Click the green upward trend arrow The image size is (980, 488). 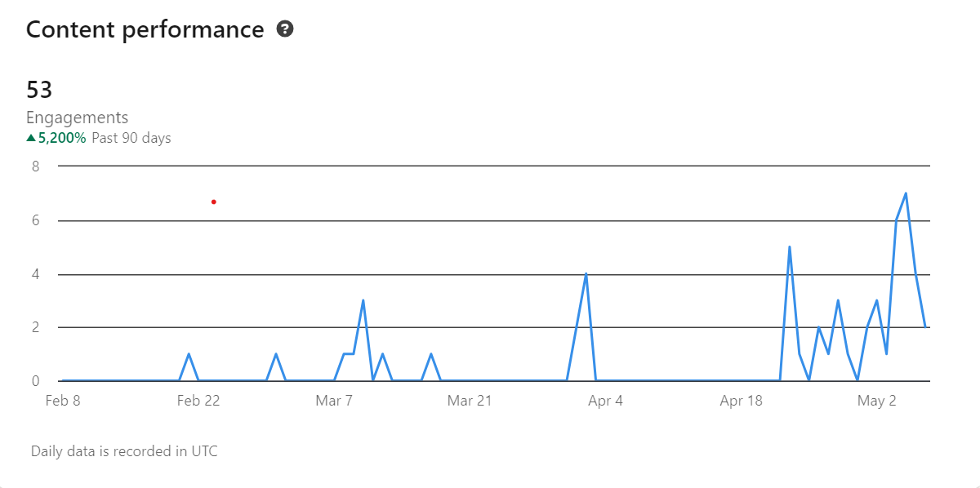tap(31, 138)
